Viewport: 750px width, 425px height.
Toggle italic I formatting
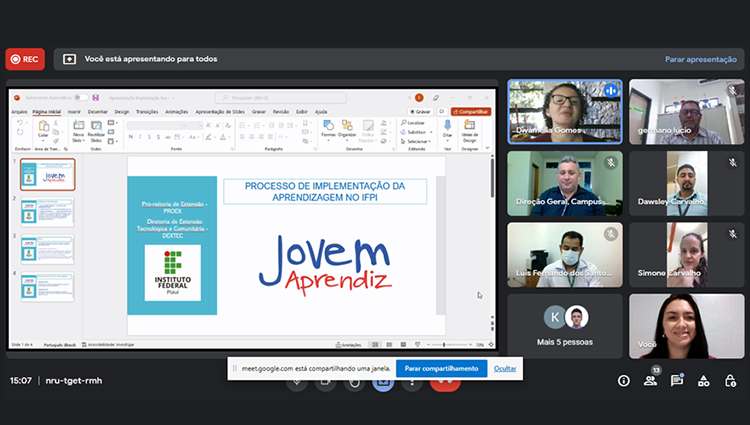(x=140, y=137)
